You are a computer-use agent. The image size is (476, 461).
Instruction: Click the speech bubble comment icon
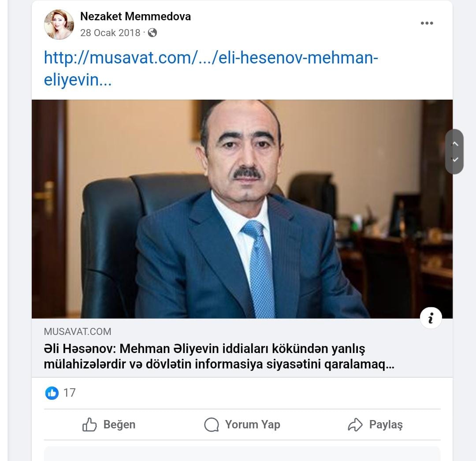coord(212,424)
